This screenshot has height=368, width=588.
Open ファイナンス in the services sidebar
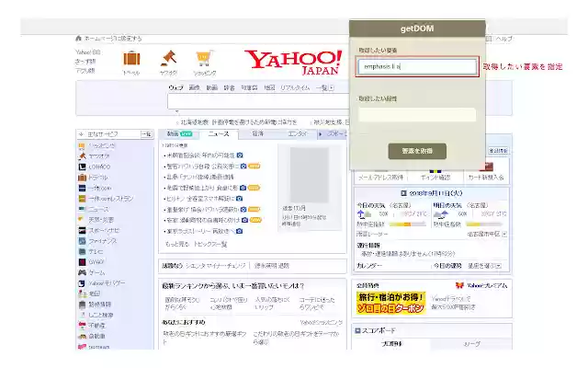(102, 241)
